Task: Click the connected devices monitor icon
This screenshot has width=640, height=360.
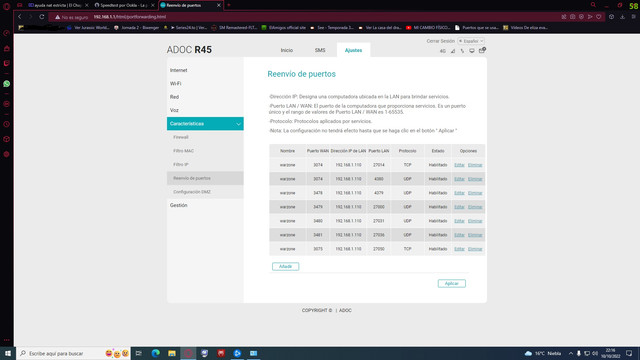Action: point(471,51)
